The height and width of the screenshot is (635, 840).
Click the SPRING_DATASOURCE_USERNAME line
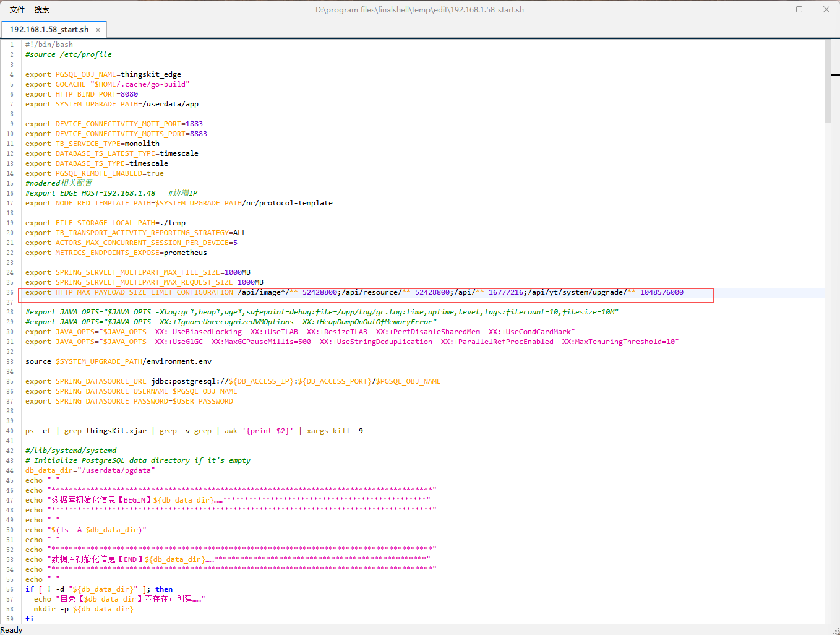click(131, 391)
